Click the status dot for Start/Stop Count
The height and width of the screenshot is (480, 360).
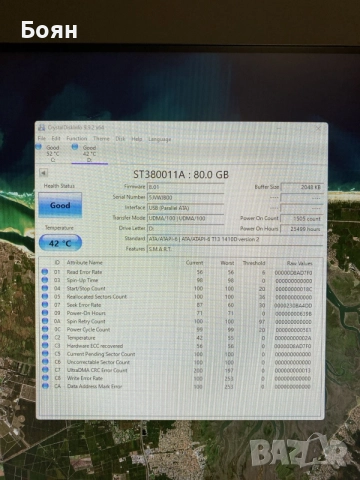(45, 288)
